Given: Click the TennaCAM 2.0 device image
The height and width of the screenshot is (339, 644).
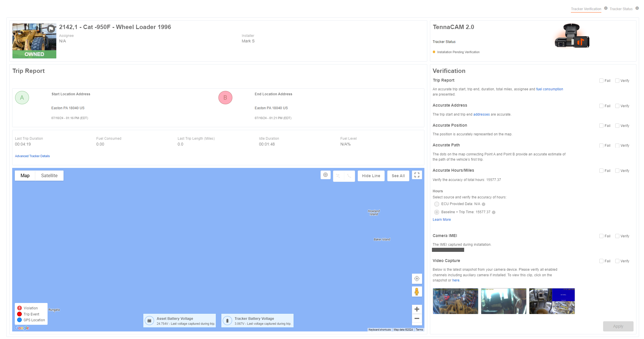Looking at the screenshot, I should pyautogui.click(x=572, y=36).
